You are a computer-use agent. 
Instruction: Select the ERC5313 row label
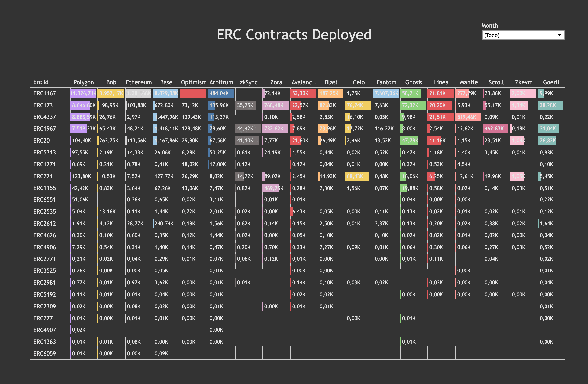45,153
